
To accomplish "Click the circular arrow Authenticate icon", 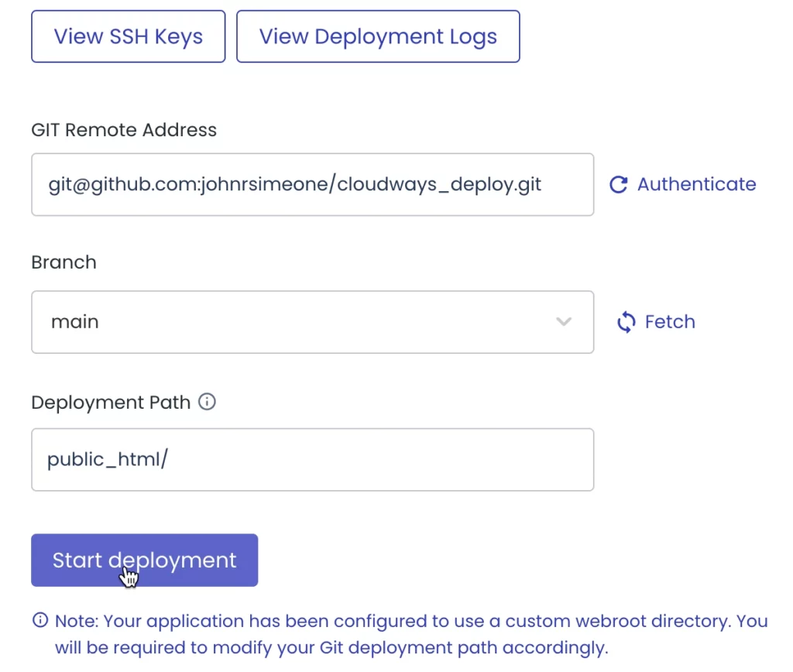I will tap(618, 184).
